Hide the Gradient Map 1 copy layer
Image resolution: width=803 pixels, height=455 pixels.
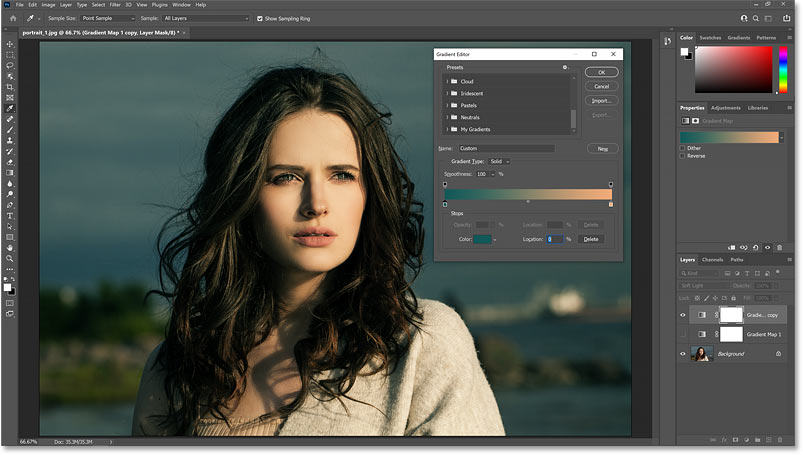coord(683,315)
